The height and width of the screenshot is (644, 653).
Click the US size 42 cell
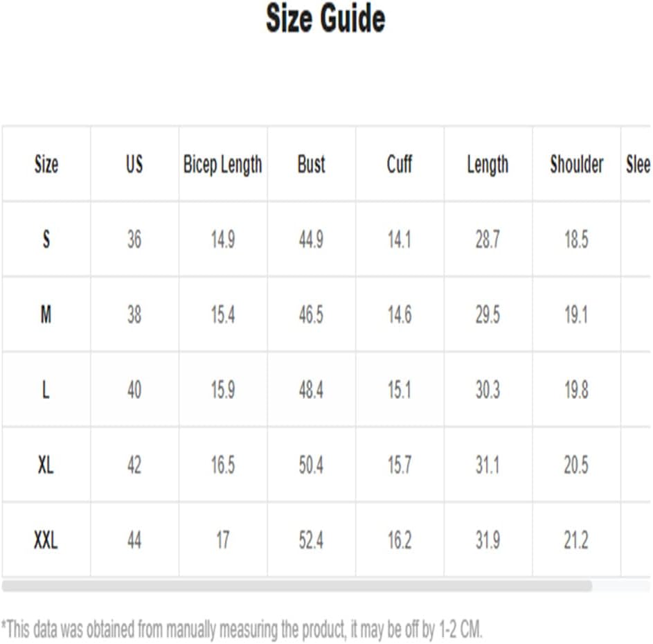(134, 465)
